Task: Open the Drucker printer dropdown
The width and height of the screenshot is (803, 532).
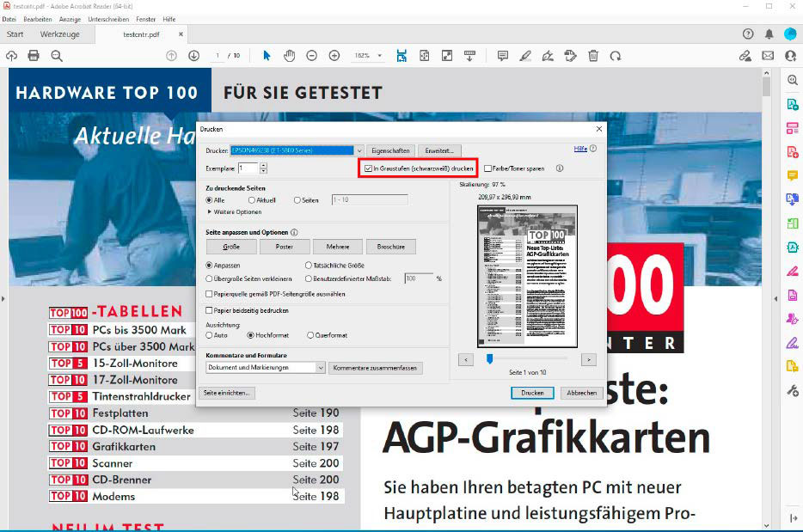Action: click(x=359, y=150)
